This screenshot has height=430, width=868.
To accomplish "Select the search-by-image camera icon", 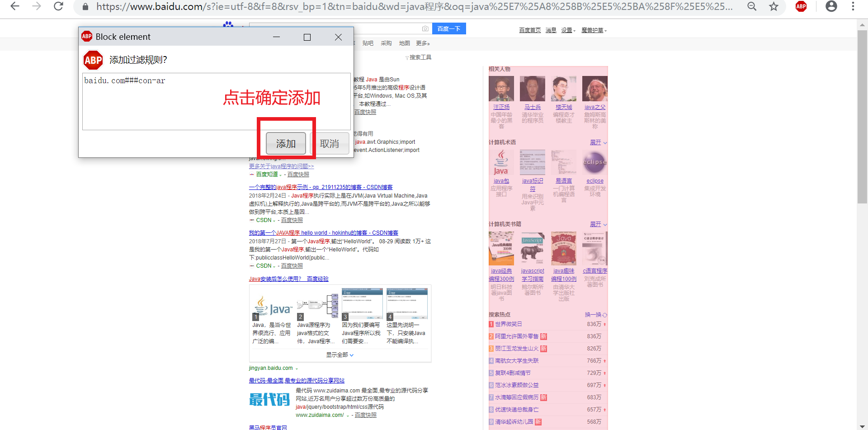I will pos(425,28).
